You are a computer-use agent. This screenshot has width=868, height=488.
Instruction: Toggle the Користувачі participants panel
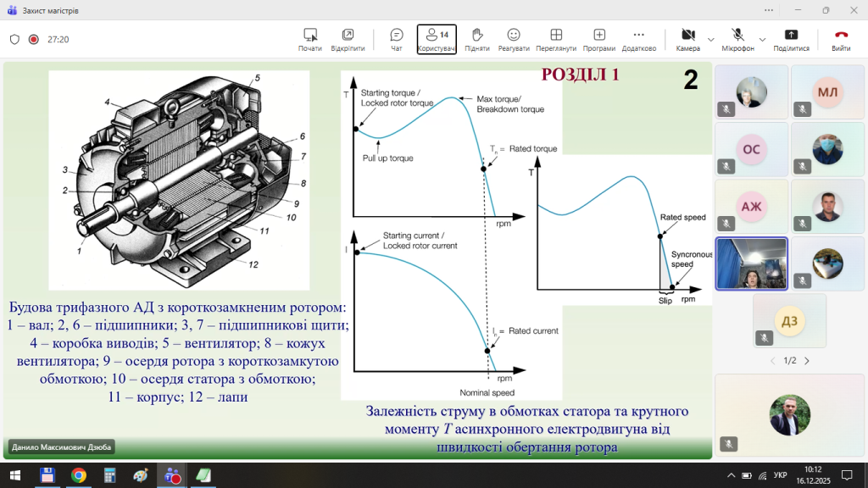437,39
